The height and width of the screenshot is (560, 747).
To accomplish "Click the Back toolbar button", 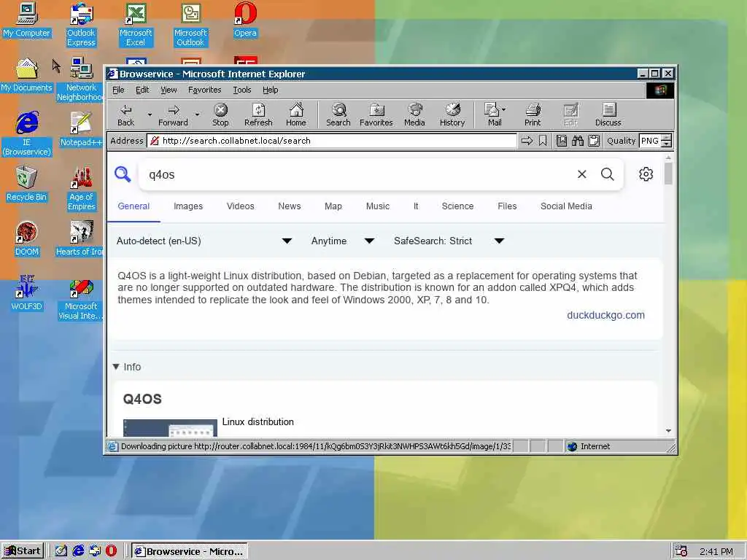I will [125, 114].
